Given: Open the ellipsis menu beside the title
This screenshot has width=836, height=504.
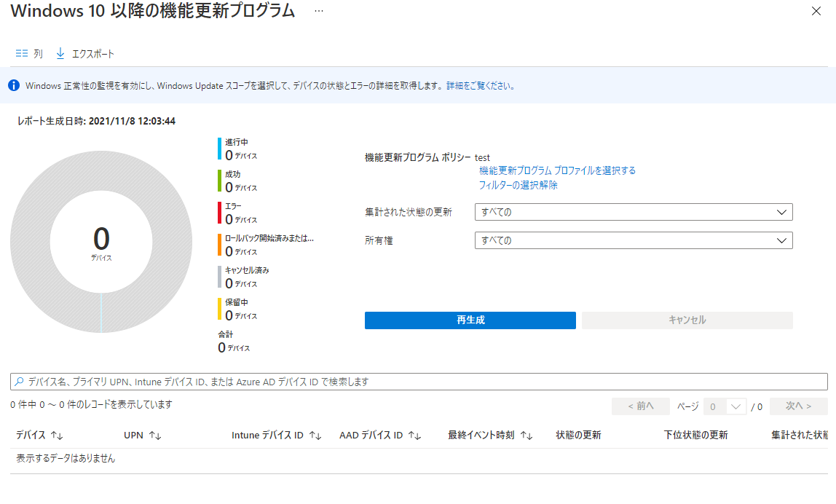Looking at the screenshot, I should coord(318,11).
